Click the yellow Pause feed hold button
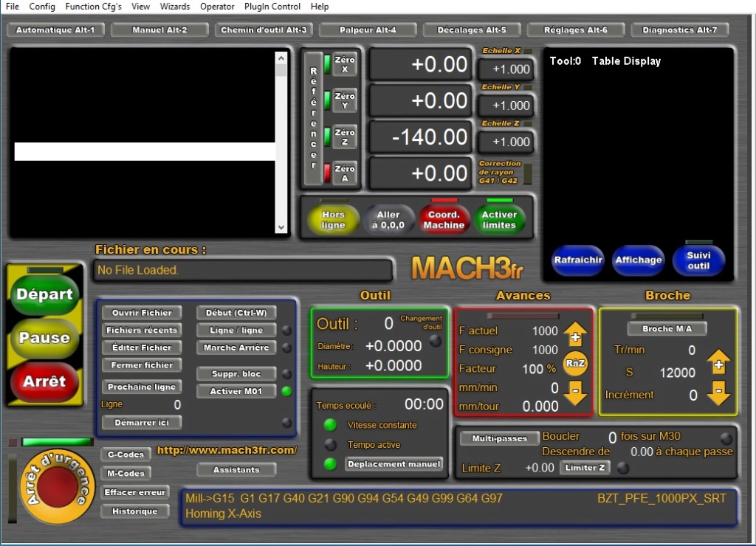The width and height of the screenshot is (756, 546). pyautogui.click(x=44, y=337)
